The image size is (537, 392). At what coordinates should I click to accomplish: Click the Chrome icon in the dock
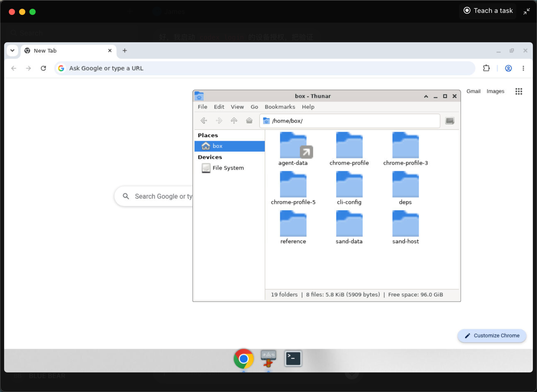pos(243,359)
